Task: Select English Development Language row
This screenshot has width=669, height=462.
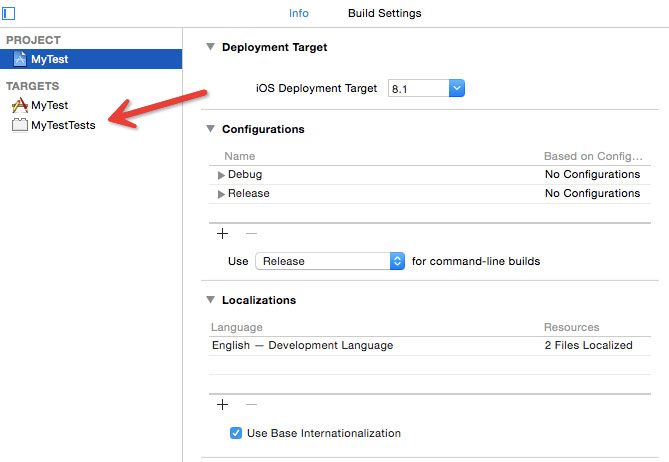Action: click(x=302, y=346)
